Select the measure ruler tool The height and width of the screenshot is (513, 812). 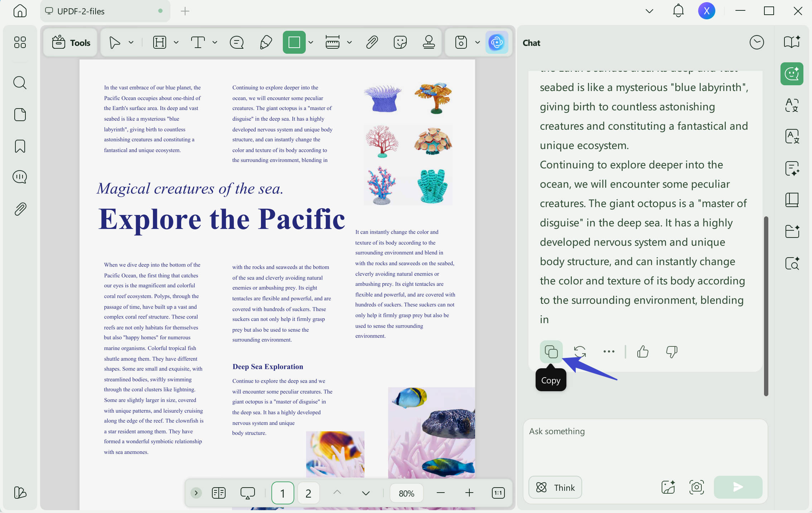pyautogui.click(x=333, y=42)
